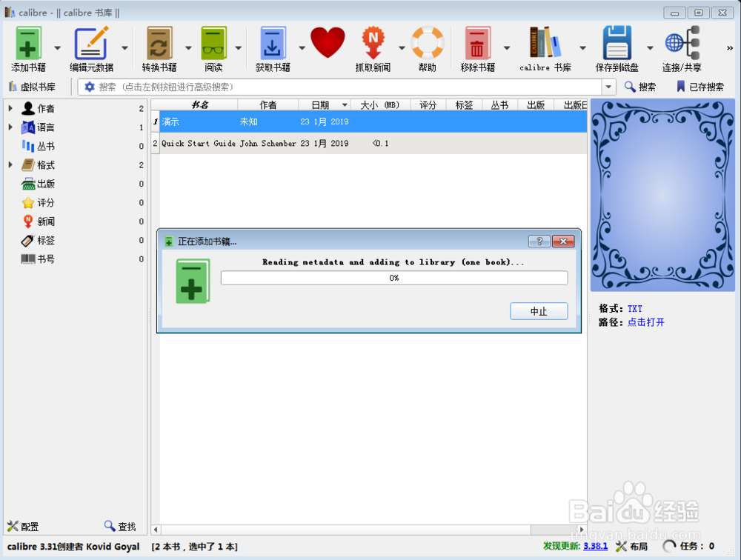
Task: Click the advanced search gear icon
Action: [x=90, y=87]
